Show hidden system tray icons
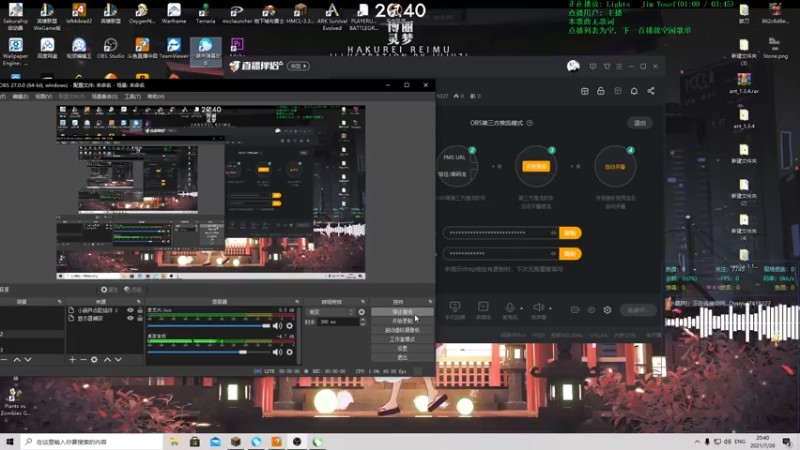The image size is (800, 450). pos(697,441)
